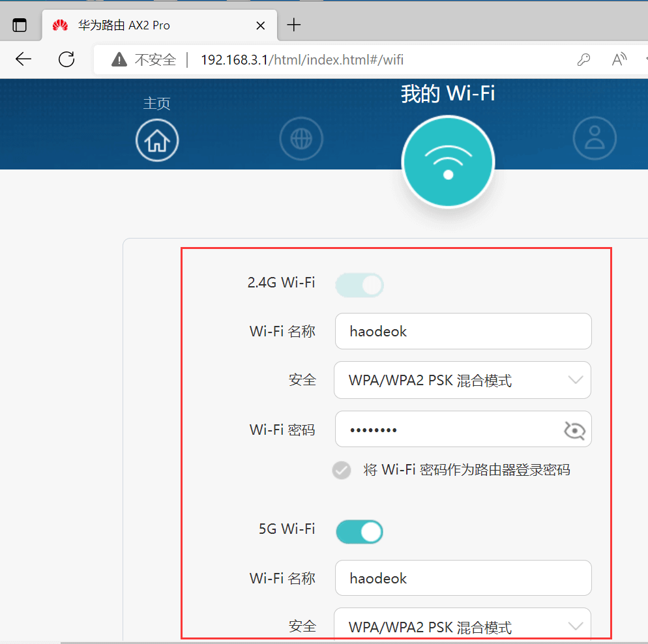Image resolution: width=648 pixels, height=644 pixels.
Task: Click the 2.4G Wi-Fi label
Action: tap(282, 282)
